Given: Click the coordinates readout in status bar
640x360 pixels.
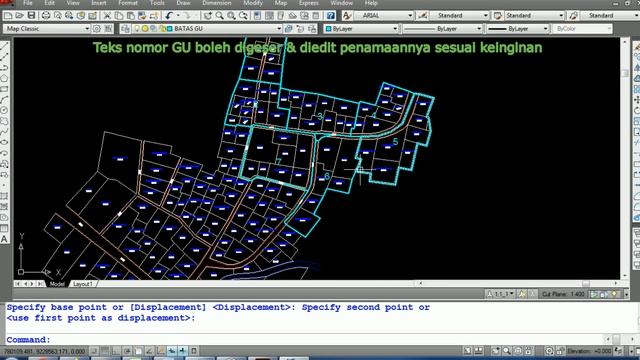Looking at the screenshot, I should click(45, 351).
